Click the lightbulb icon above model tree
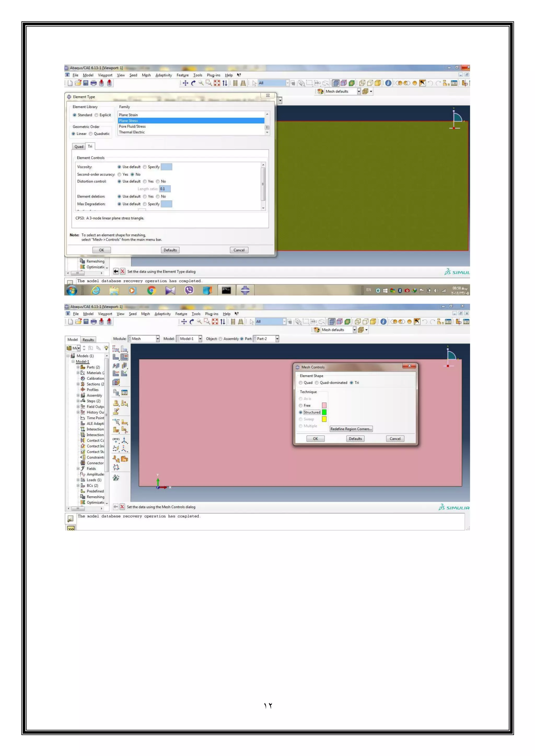Screen dimensions: 535x756 pos(106,348)
